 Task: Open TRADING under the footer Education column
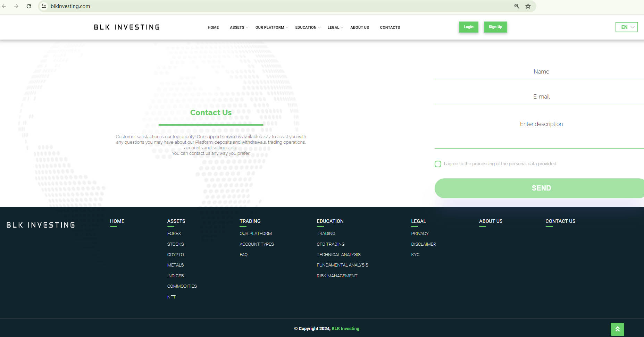pyautogui.click(x=326, y=234)
